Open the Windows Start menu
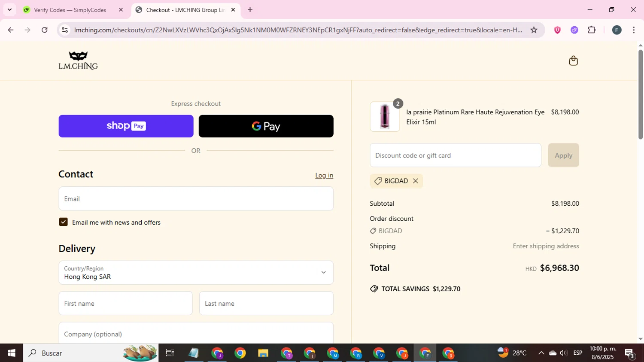 [11, 353]
